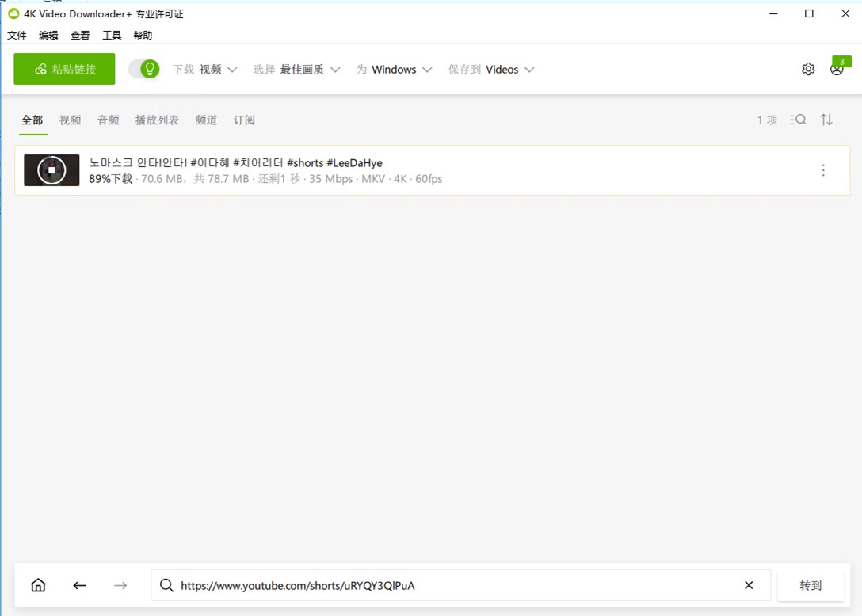Screen dimensions: 862x616
Task: Click the search list icon
Action: pos(798,120)
